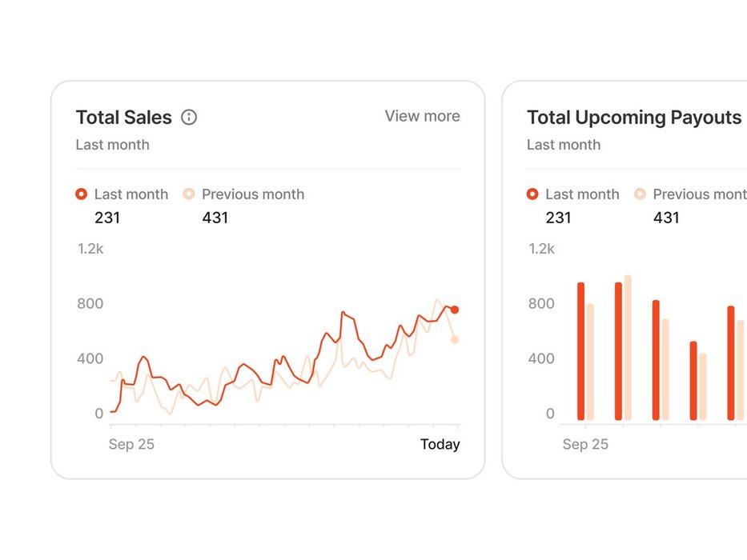Click the shortest dark orange bar in payouts chart

click(693, 381)
